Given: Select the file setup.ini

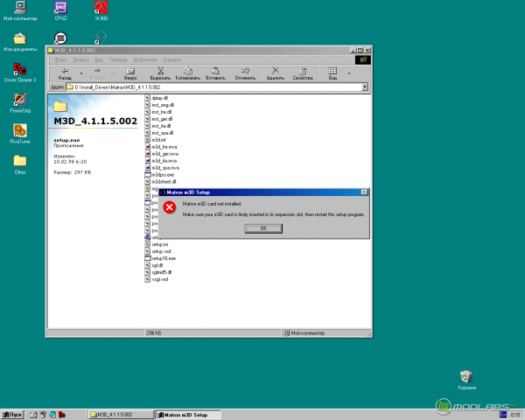Looking at the screenshot, I should 157,244.
